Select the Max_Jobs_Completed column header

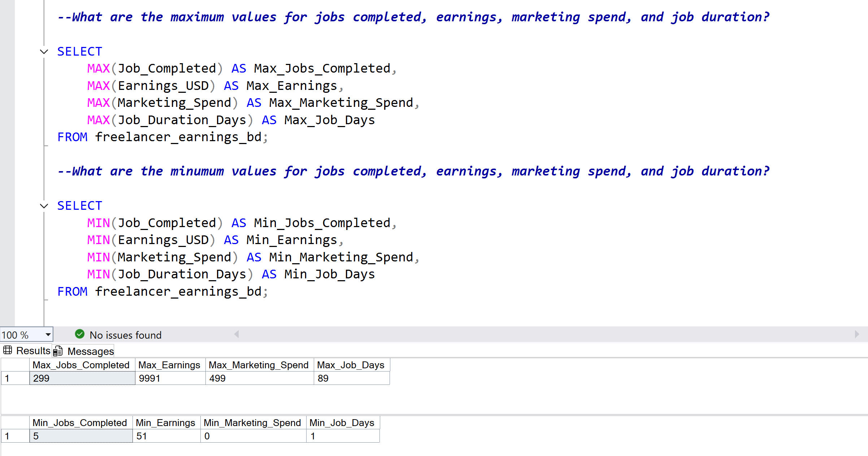point(81,365)
